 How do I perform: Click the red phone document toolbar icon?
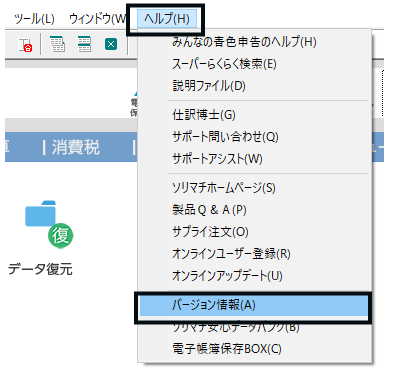coord(25,45)
